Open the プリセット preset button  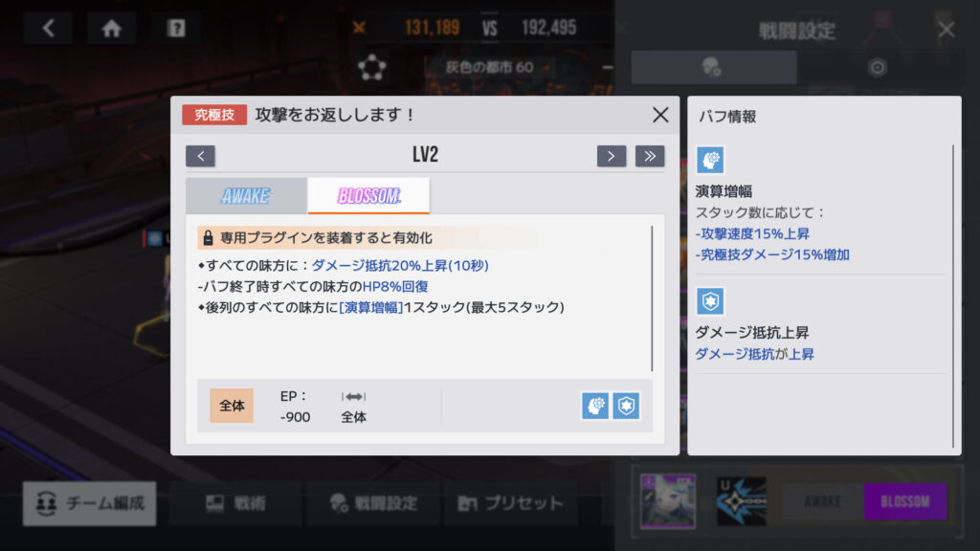511,503
